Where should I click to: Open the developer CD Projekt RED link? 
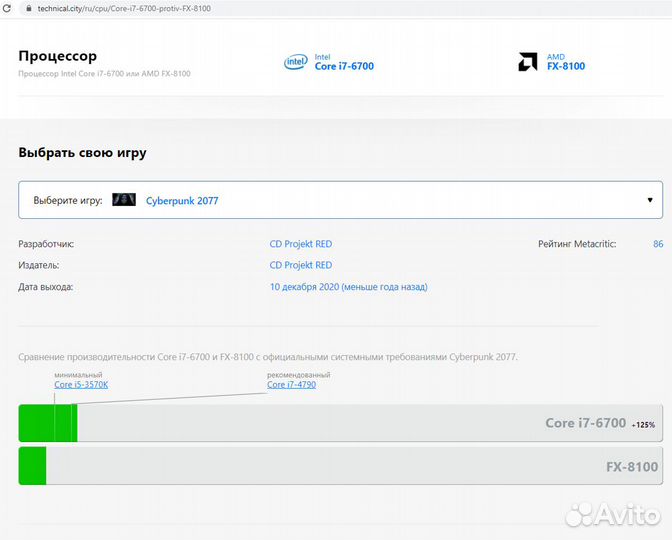point(301,244)
